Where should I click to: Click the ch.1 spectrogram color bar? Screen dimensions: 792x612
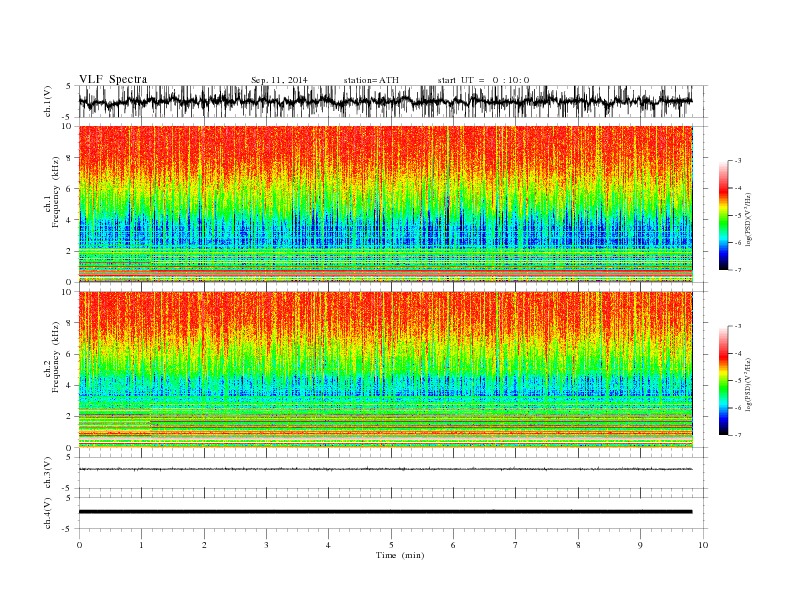724,215
